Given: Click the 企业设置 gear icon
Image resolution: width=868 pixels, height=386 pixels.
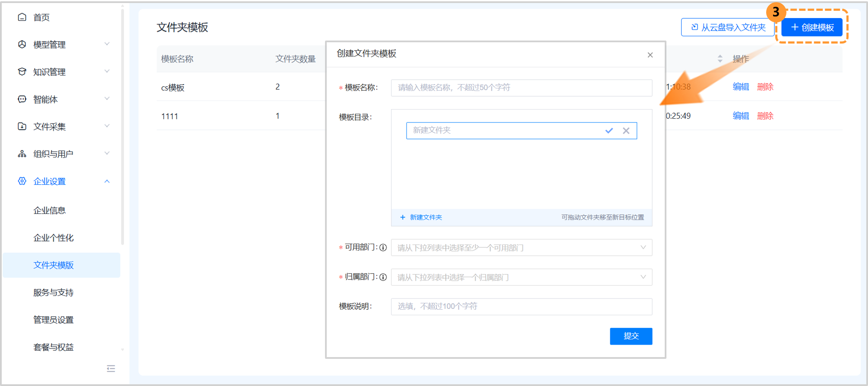Looking at the screenshot, I should [22, 181].
